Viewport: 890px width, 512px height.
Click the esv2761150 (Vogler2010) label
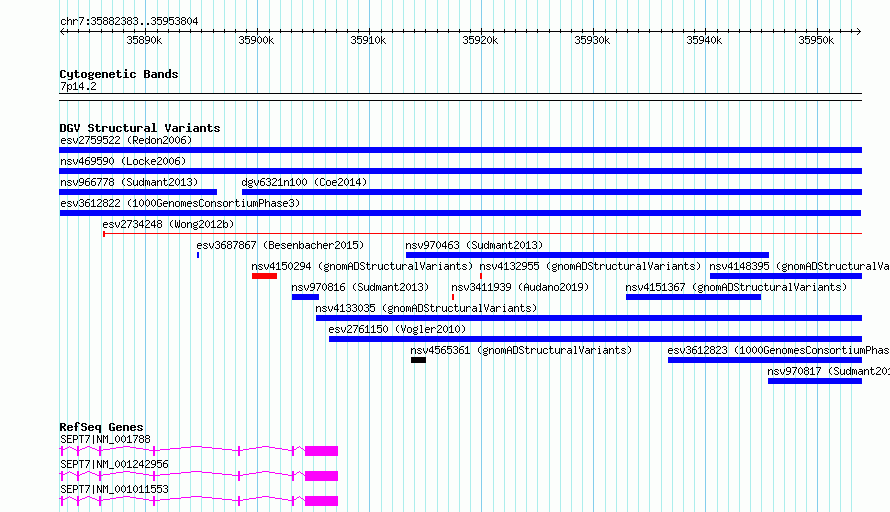pyautogui.click(x=397, y=329)
